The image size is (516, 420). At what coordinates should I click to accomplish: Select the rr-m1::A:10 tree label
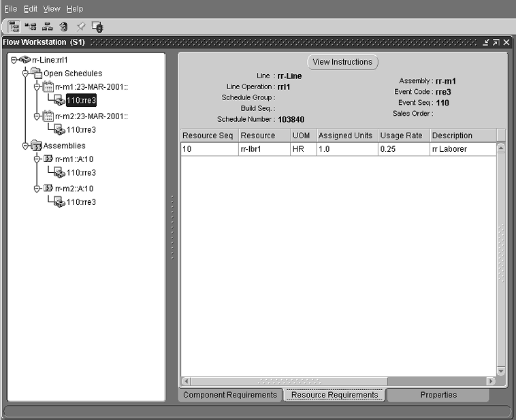pyautogui.click(x=74, y=159)
